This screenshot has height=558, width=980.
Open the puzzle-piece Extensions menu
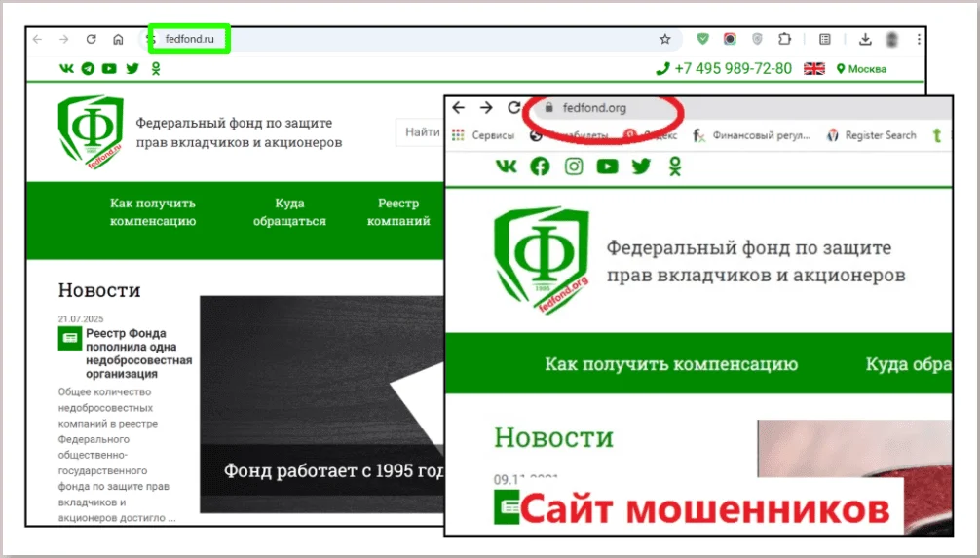(784, 39)
